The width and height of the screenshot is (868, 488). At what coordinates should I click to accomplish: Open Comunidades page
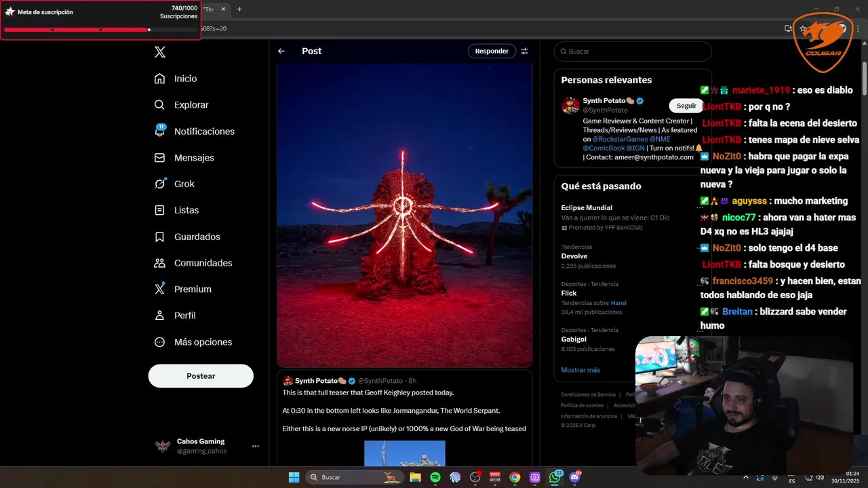(193, 263)
